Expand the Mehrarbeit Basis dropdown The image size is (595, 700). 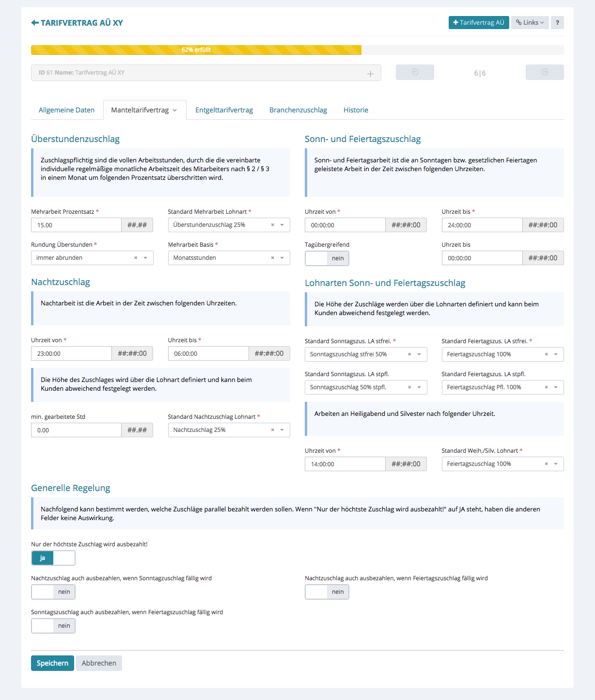coord(282,258)
